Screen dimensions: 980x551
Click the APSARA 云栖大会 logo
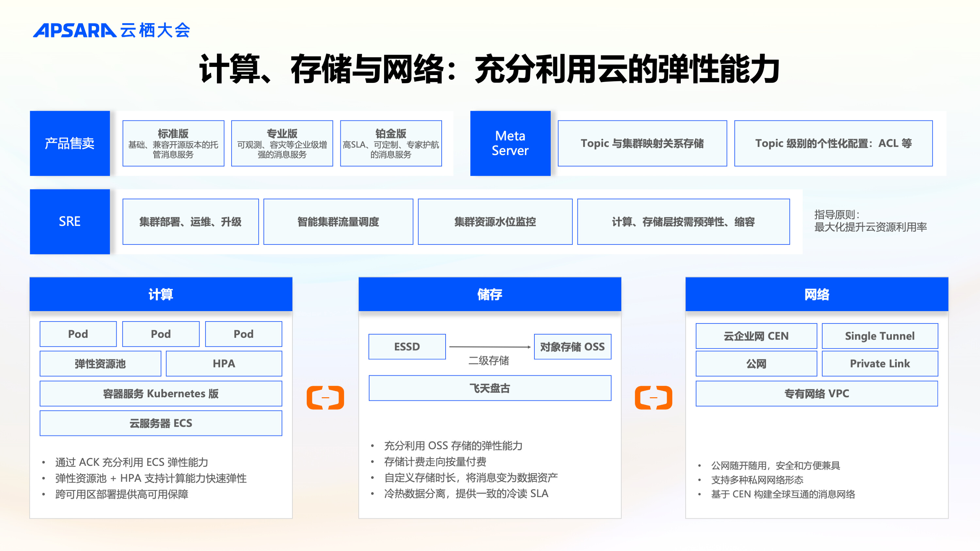click(x=111, y=30)
